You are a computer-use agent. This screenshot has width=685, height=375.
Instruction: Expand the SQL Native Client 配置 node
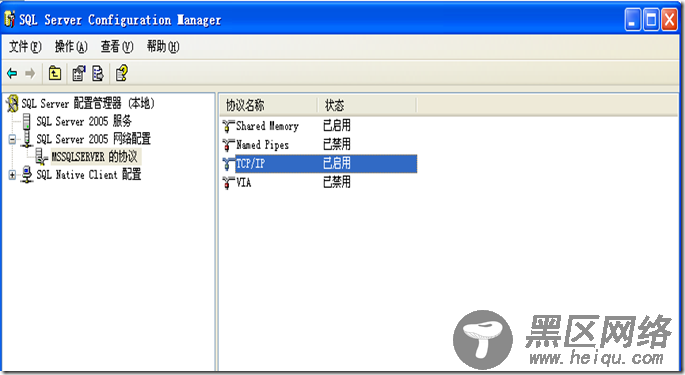[12, 175]
